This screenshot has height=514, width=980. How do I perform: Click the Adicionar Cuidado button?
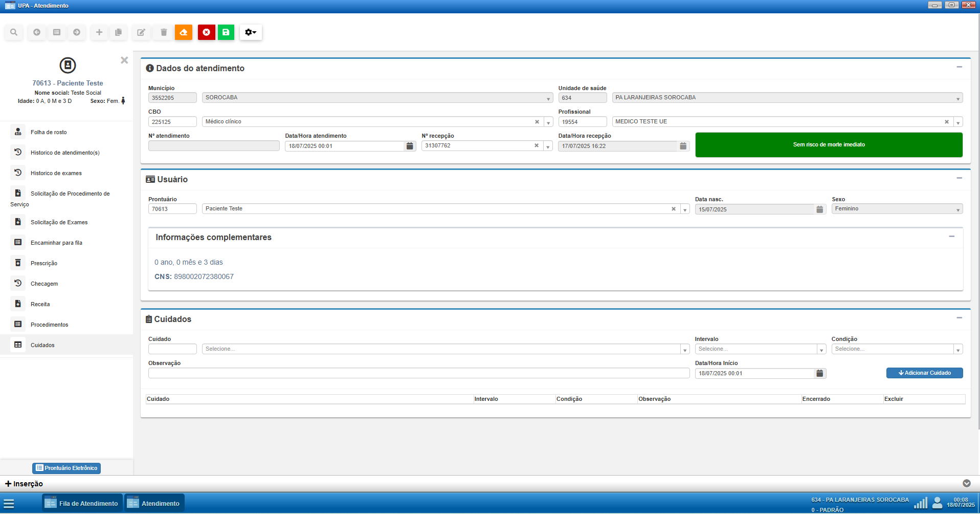[924, 373]
